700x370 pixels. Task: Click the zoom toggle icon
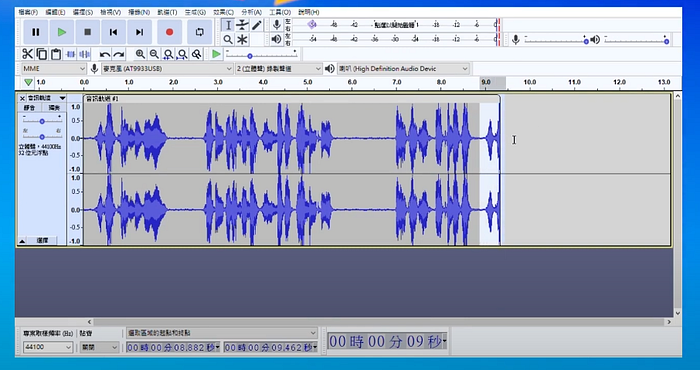[x=196, y=54]
